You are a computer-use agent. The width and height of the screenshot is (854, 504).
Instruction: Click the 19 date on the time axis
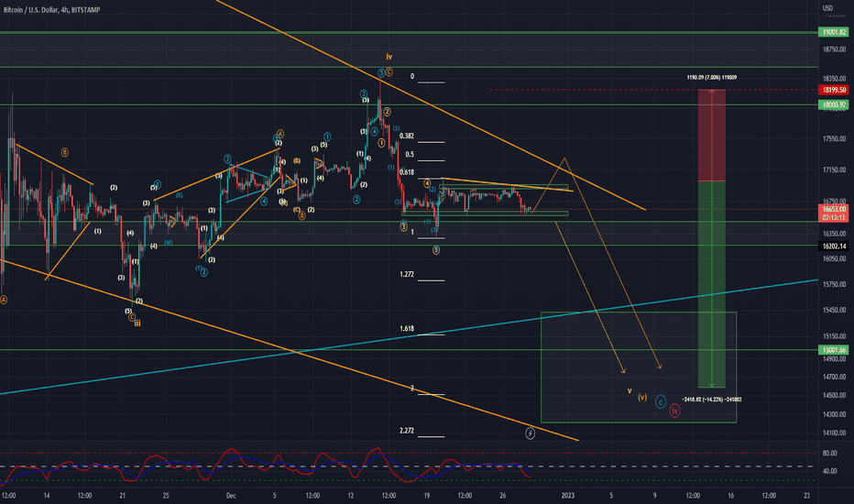[x=427, y=496]
